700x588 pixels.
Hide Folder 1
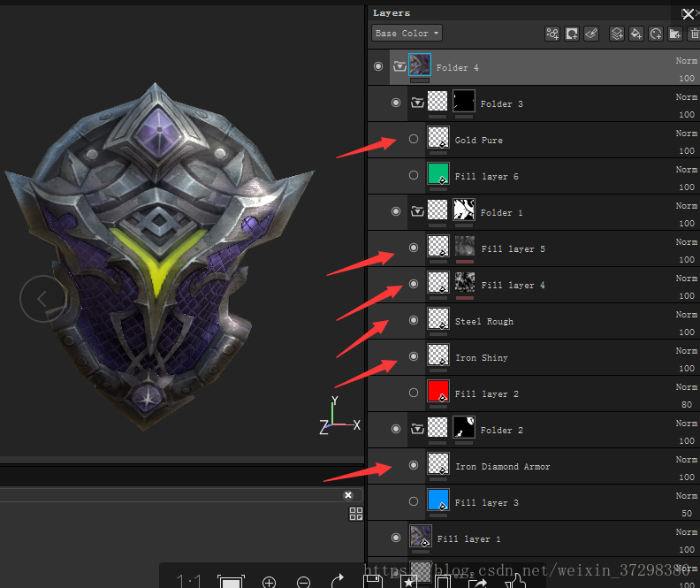(396, 211)
